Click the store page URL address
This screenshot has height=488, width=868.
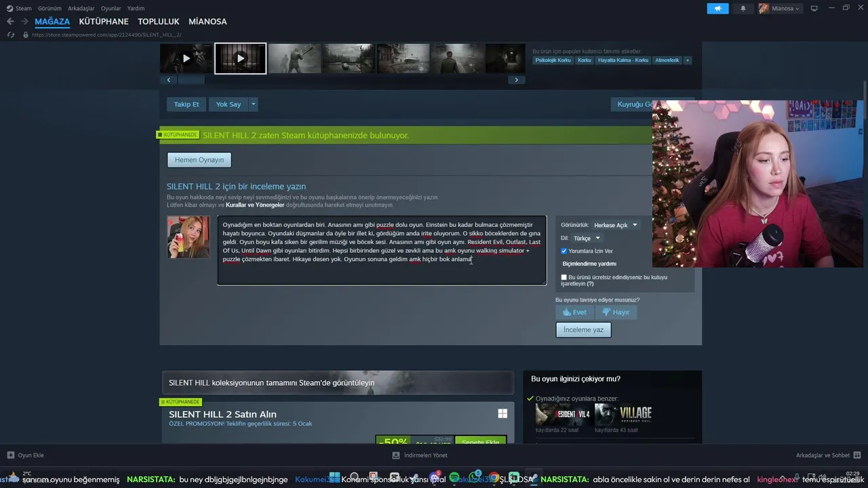[106, 35]
